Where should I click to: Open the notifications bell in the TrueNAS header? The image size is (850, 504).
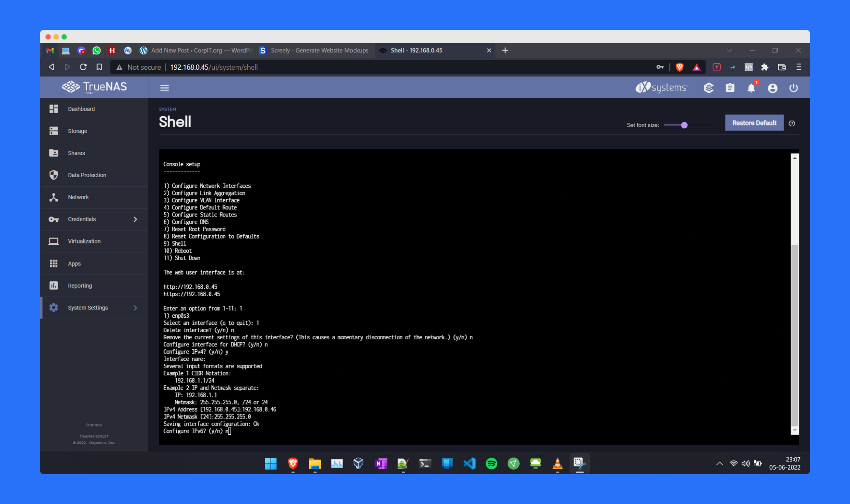click(x=751, y=88)
